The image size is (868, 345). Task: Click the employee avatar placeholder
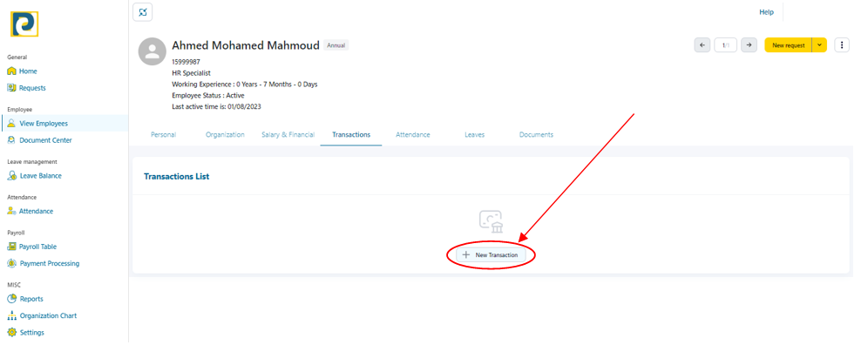pos(152,51)
